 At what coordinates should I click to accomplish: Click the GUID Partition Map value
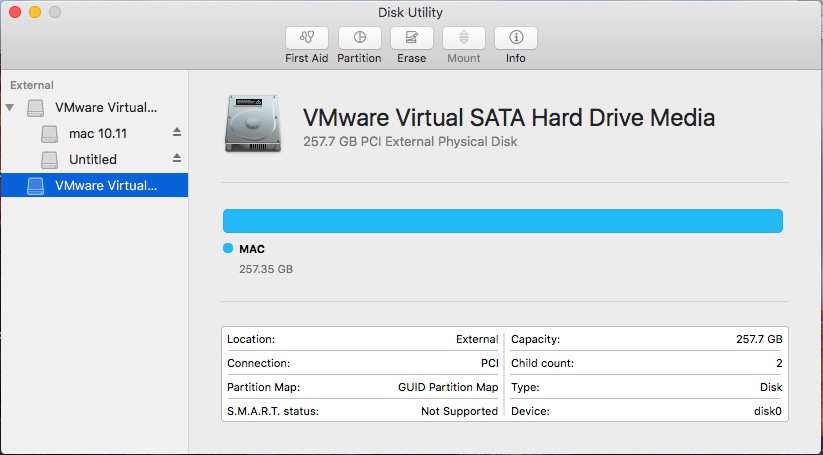[448, 387]
